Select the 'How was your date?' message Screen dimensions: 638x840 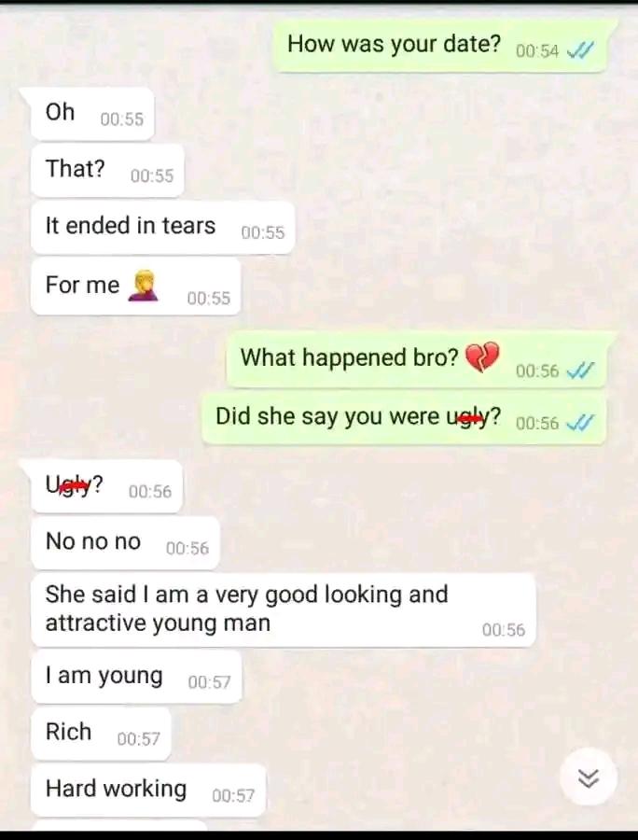[440, 46]
